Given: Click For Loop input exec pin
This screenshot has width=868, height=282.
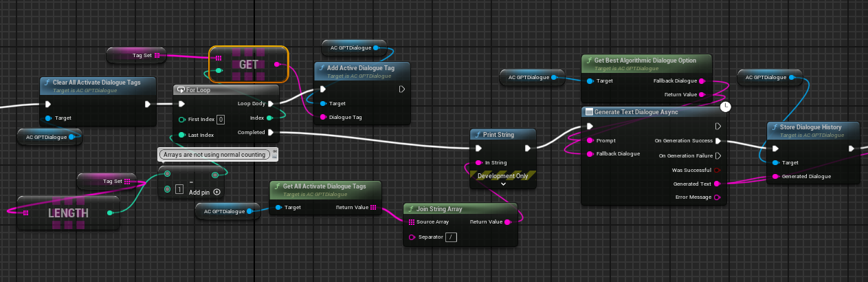Looking at the screenshot, I should click(x=181, y=104).
